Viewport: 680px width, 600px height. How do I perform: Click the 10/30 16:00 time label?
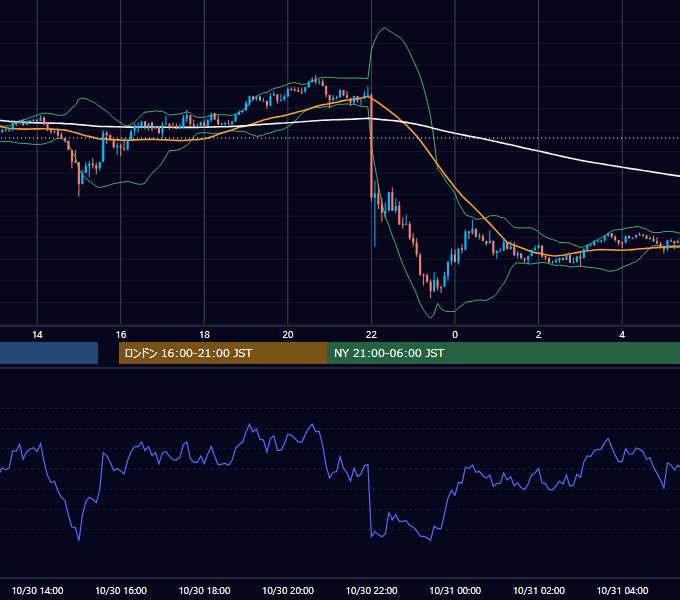121,591
